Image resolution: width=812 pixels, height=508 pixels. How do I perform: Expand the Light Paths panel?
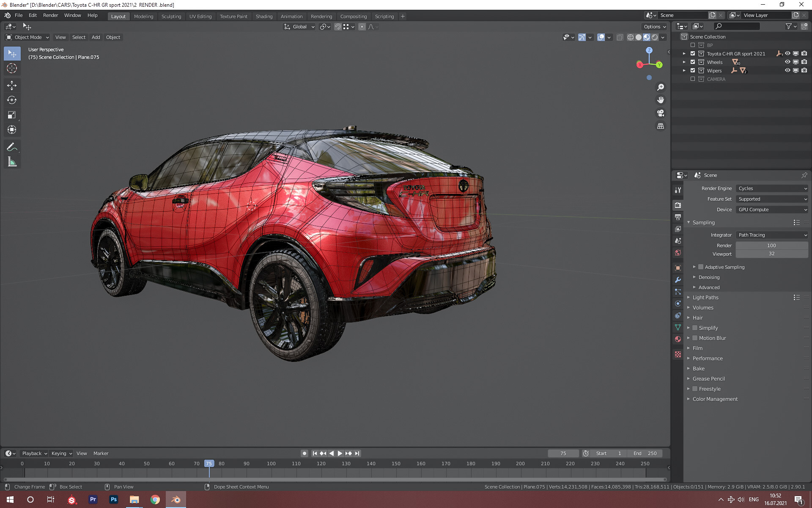[705, 298]
